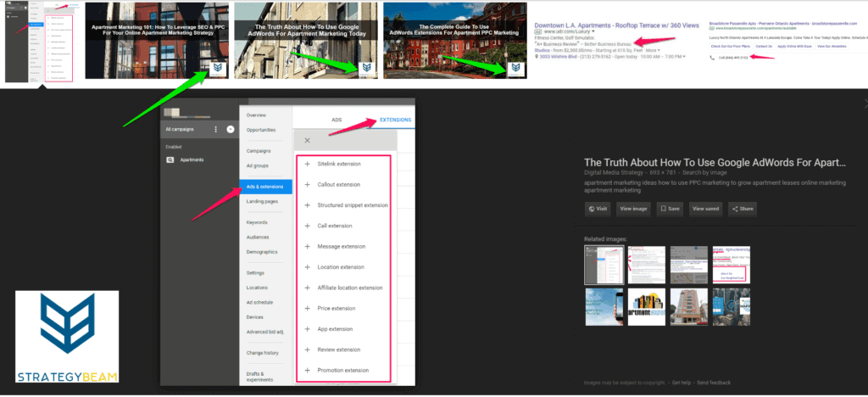
Task: Click the Share button
Action: pos(743,209)
